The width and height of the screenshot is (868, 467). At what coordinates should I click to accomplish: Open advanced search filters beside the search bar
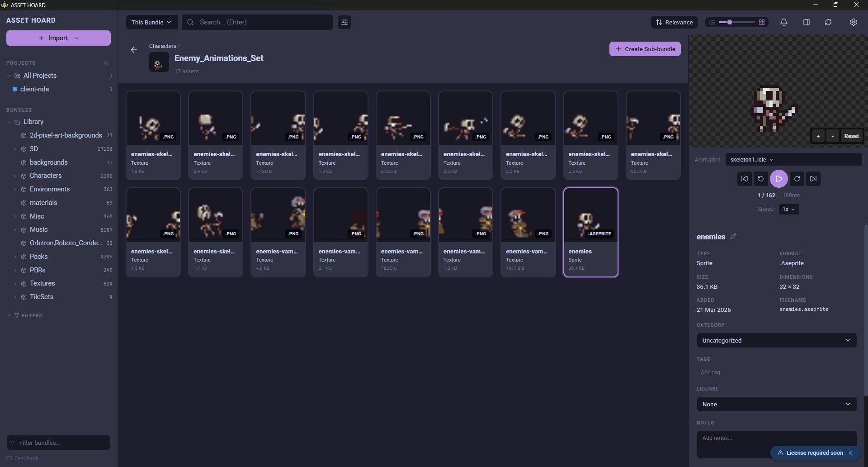point(344,22)
